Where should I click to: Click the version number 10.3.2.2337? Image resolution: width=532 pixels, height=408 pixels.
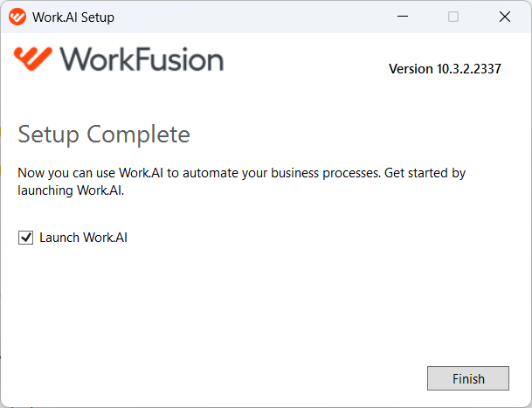469,69
